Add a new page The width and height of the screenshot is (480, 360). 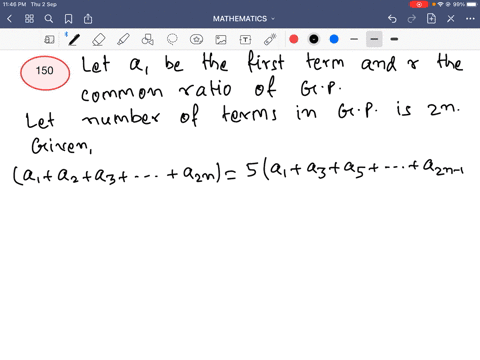[431, 19]
